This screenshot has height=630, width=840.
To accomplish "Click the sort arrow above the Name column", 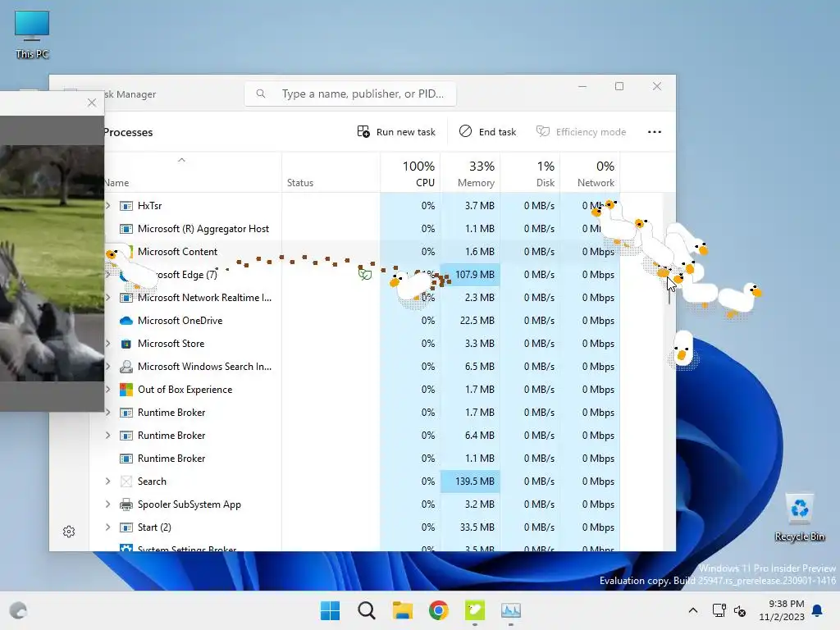I will tap(181, 160).
